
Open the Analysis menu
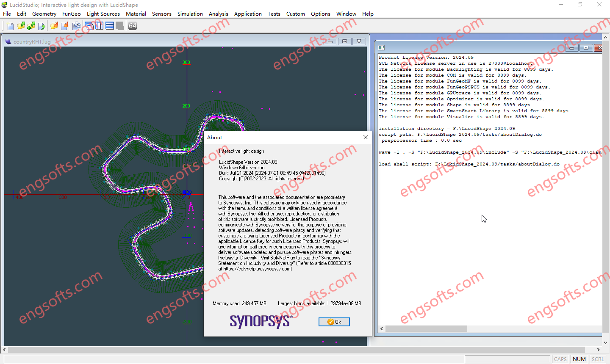tap(219, 14)
